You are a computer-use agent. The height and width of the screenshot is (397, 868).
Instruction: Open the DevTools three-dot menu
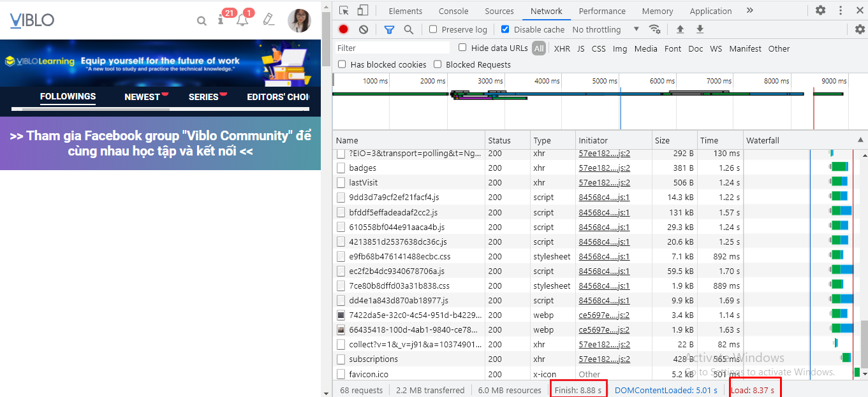(x=840, y=10)
